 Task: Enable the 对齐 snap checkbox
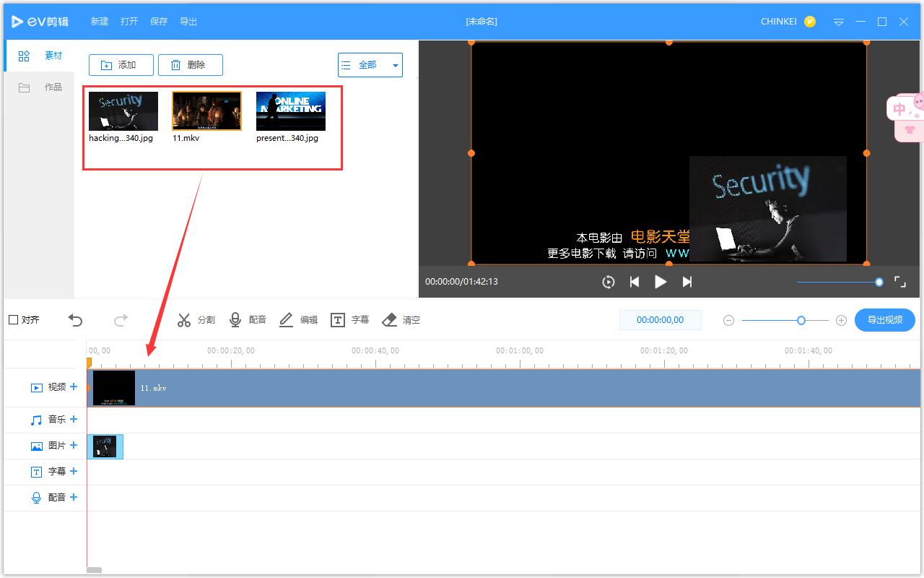(x=14, y=320)
